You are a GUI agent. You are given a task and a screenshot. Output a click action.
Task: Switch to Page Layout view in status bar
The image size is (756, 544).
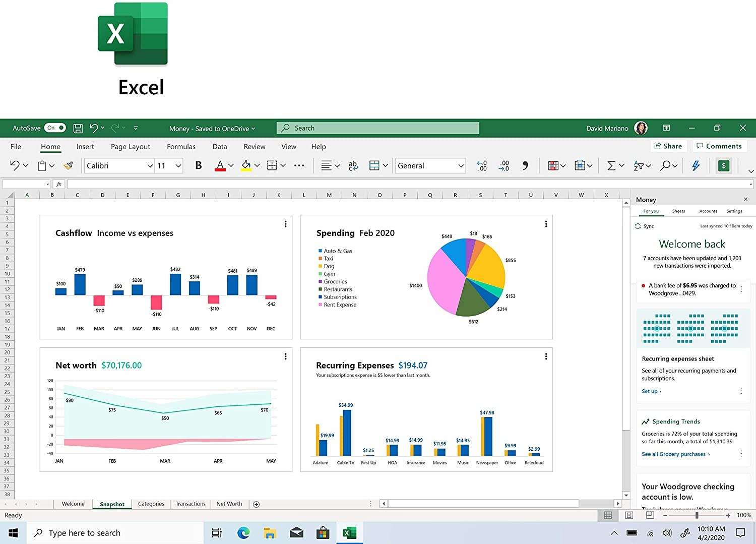click(629, 515)
